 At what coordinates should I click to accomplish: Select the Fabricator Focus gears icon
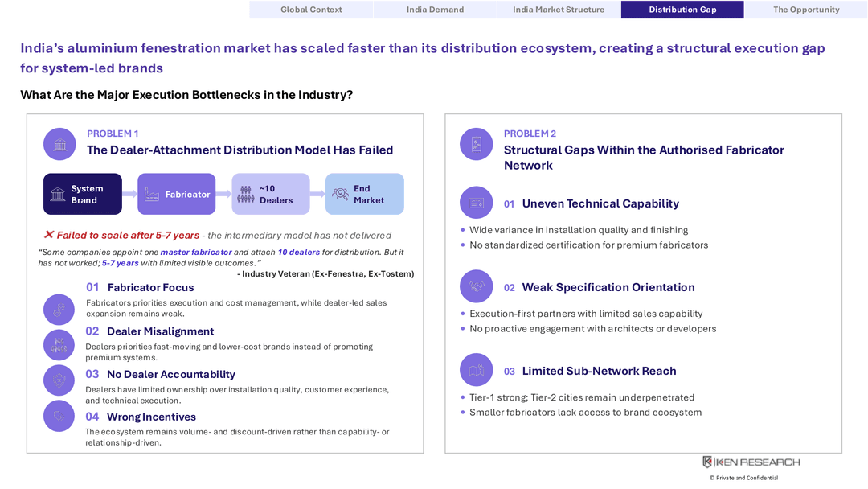[x=59, y=310]
